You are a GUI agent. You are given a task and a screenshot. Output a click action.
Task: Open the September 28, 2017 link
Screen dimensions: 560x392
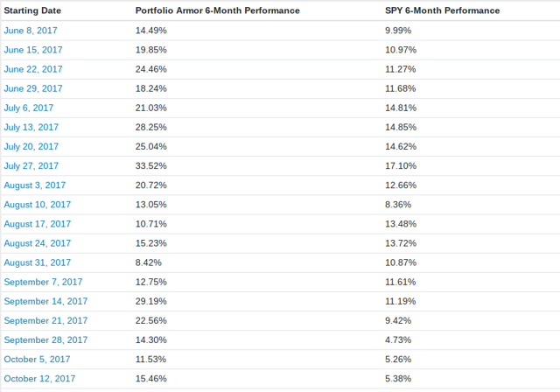(45, 339)
